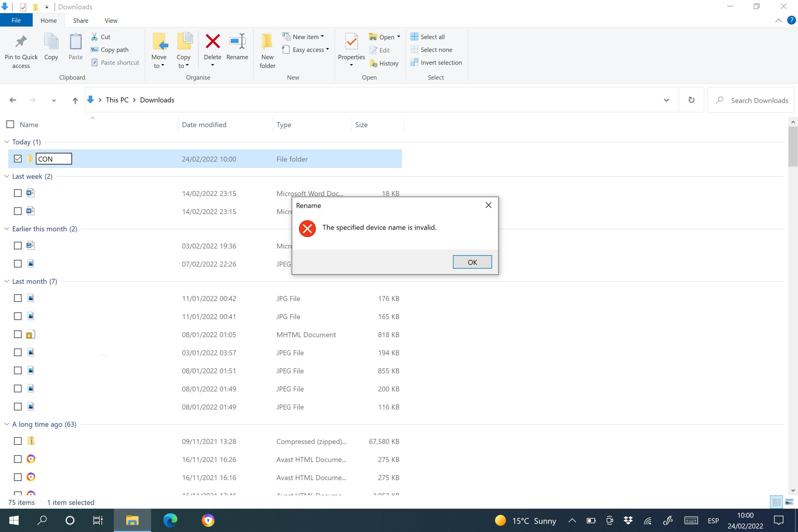Image resolution: width=798 pixels, height=532 pixels.
Task: Click the Paste clipboard icon
Action: [x=75, y=41]
